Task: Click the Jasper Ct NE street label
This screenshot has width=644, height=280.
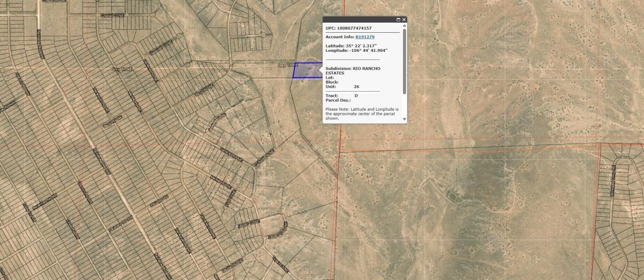Action: coord(249,223)
